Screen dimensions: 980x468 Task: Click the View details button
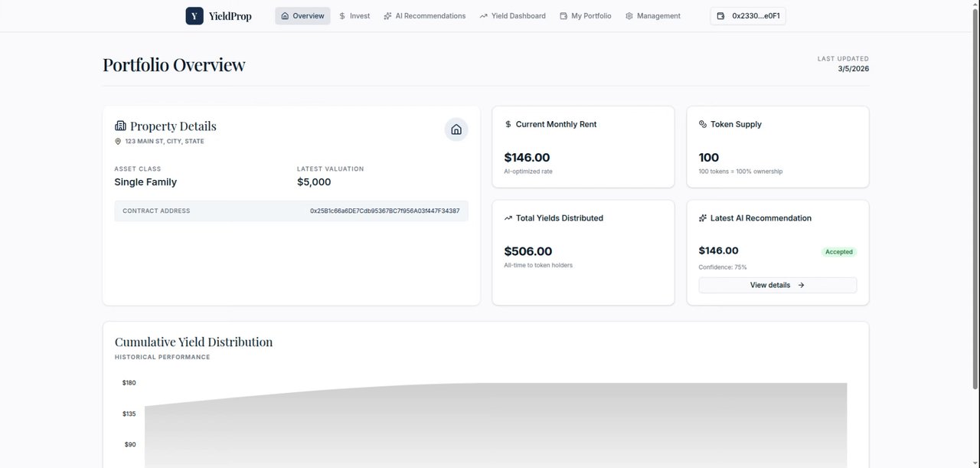pyautogui.click(x=777, y=285)
